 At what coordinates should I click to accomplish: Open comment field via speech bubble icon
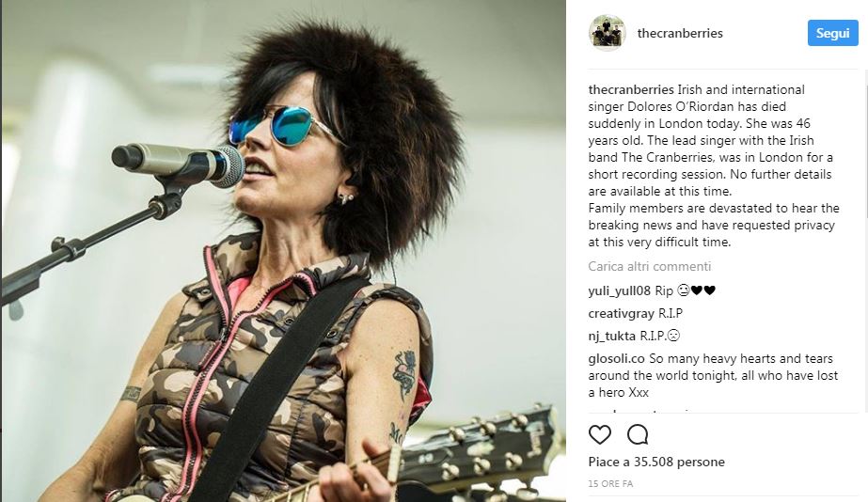tap(638, 434)
